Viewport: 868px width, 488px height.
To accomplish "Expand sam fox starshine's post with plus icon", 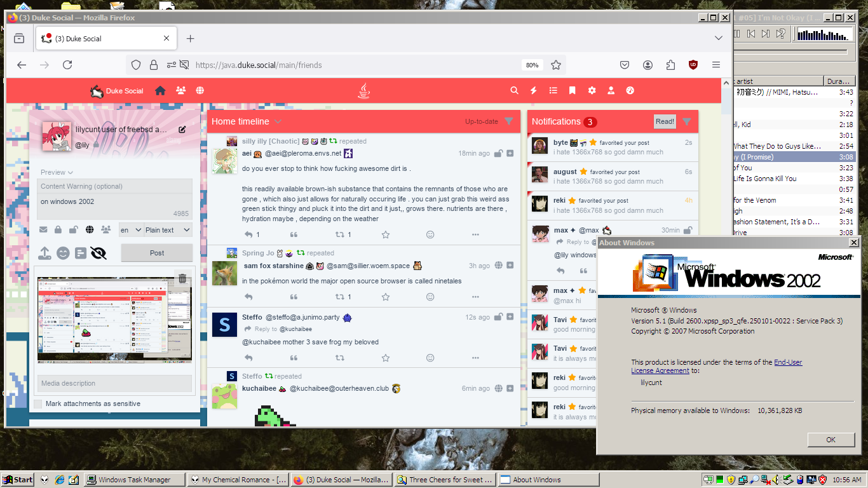I will click(x=510, y=266).
